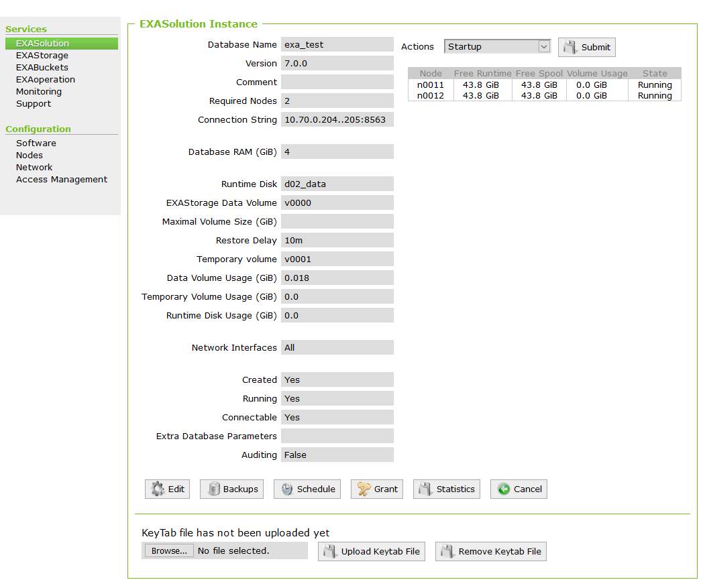
Task: Click Running state of n0012 row
Action: tap(655, 96)
